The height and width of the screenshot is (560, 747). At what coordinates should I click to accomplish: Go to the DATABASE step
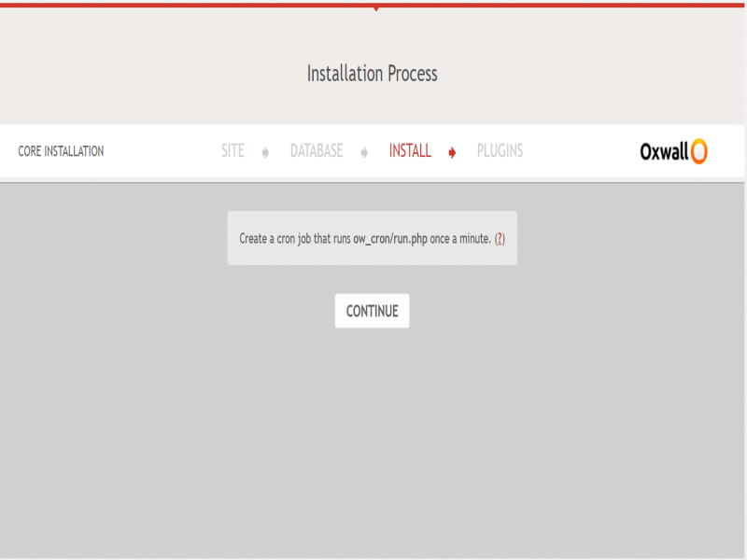click(x=317, y=151)
